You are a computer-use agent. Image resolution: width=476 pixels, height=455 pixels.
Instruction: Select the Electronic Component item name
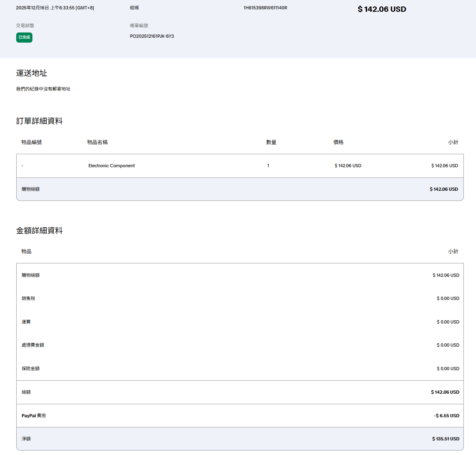[x=111, y=166]
